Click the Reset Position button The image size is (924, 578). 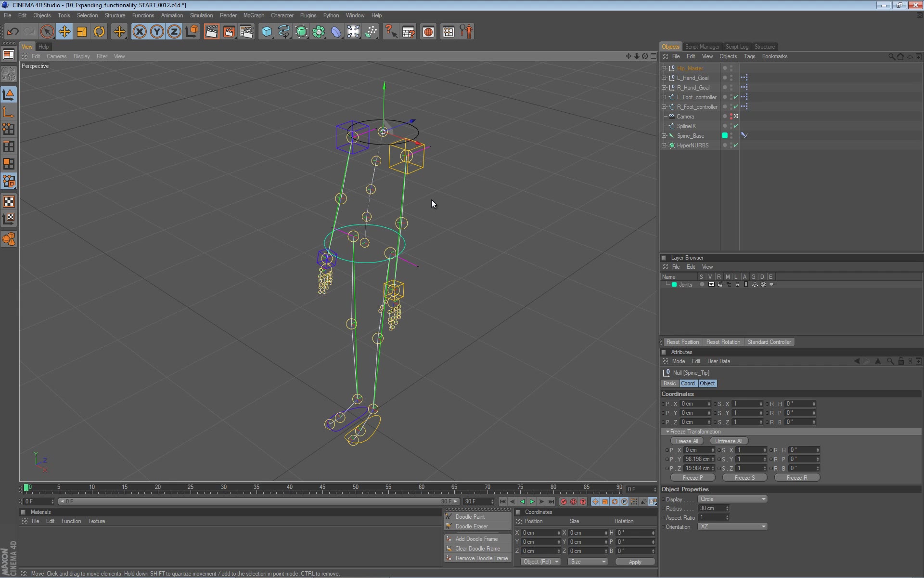(x=682, y=342)
